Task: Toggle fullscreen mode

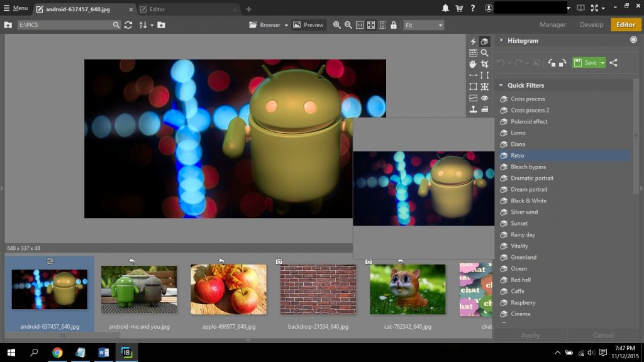Action: 594,8
